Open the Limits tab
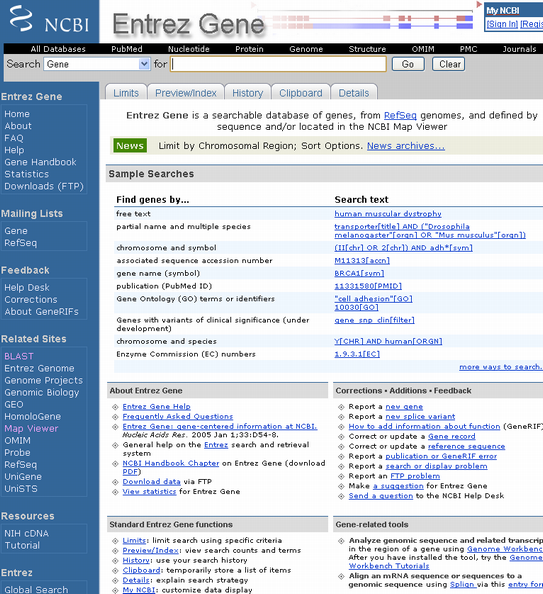This screenshot has width=543, height=594. [126, 93]
